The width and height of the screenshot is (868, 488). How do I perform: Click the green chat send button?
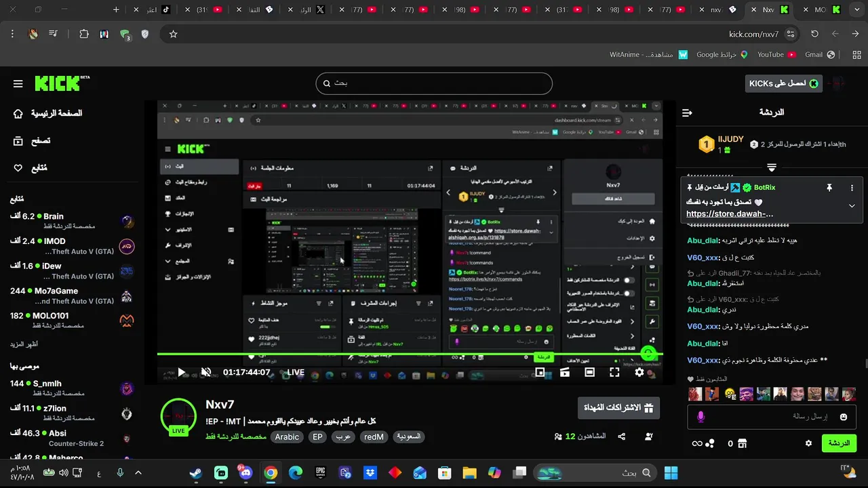pos(839,443)
